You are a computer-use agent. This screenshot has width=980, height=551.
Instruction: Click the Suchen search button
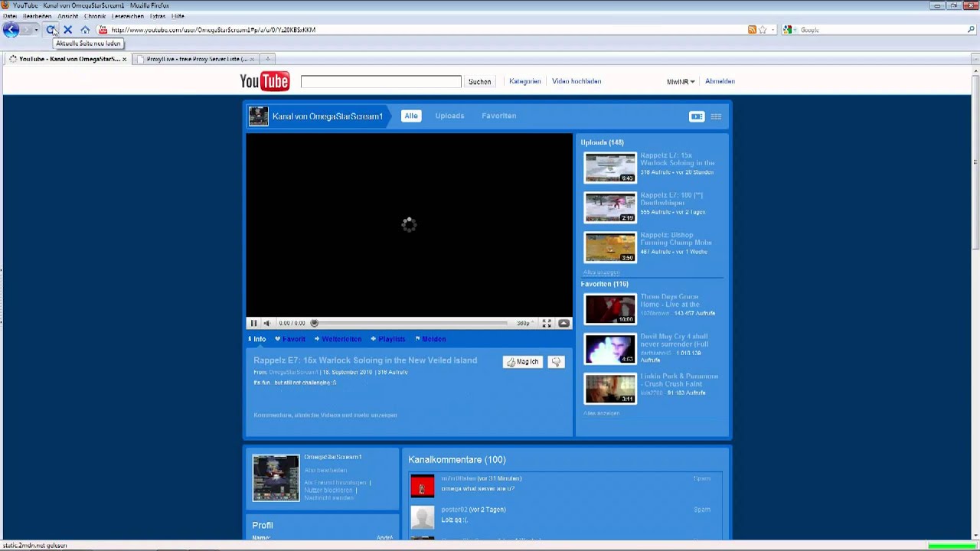pyautogui.click(x=480, y=82)
